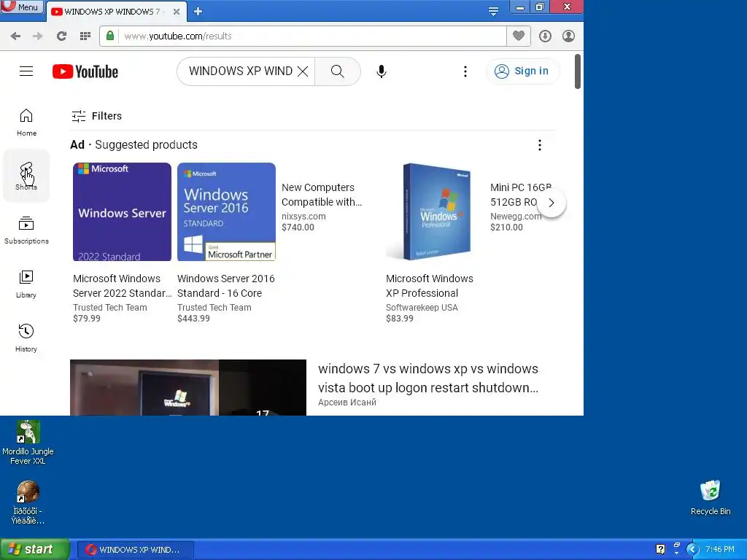
Task: Close the YouTube browser tab
Action: [177, 12]
